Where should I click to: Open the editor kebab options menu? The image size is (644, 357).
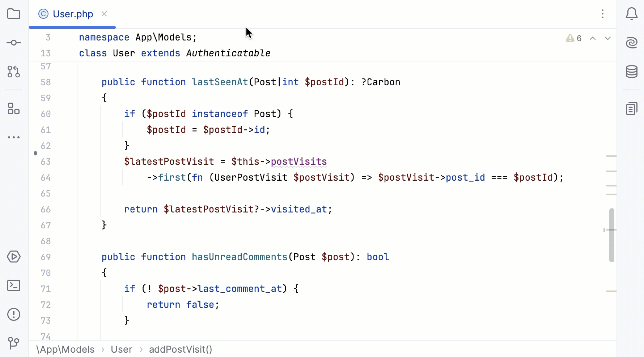pos(603,14)
